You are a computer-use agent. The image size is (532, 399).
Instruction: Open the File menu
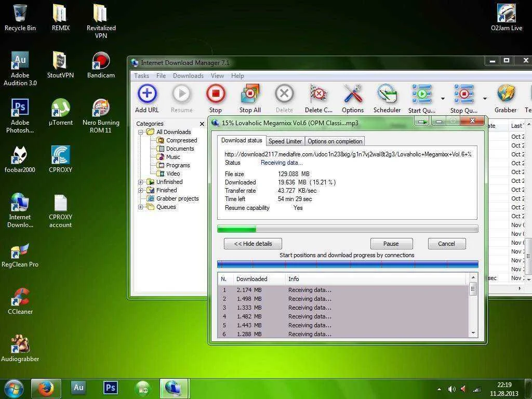pos(161,76)
